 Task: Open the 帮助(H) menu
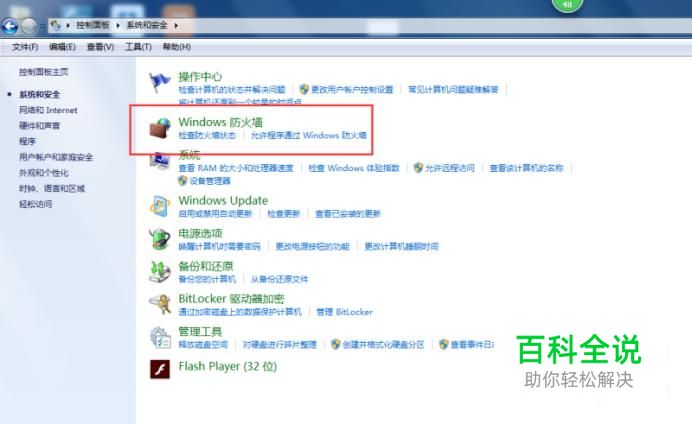(177, 47)
